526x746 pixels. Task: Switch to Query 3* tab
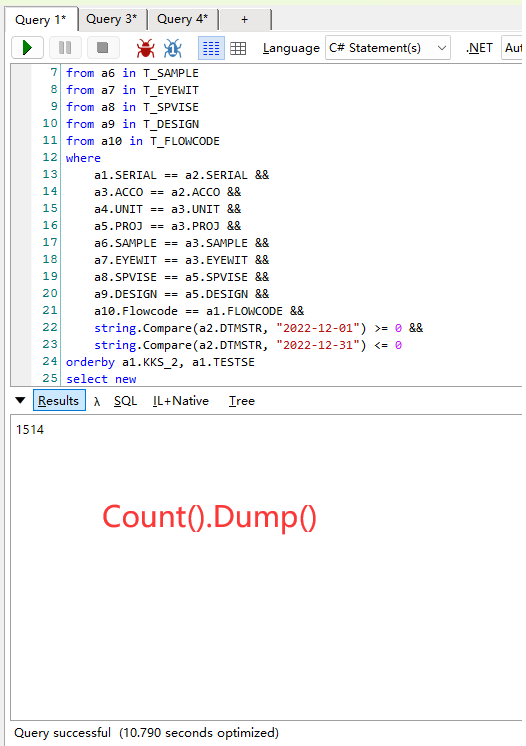coord(112,19)
